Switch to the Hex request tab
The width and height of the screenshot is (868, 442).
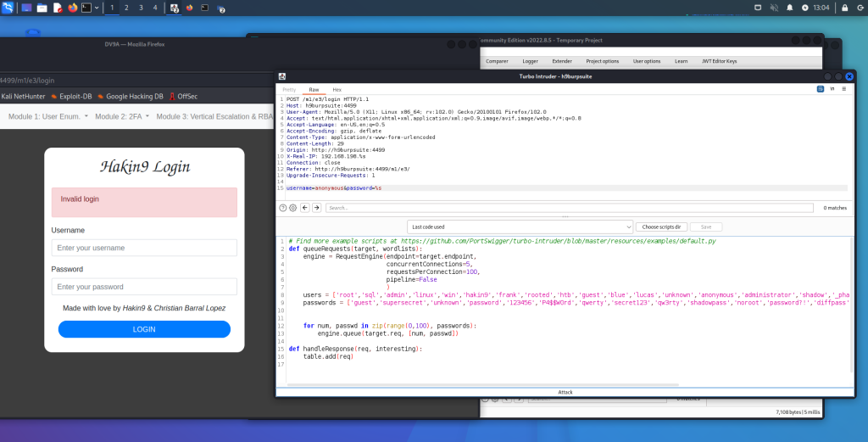[337, 90]
